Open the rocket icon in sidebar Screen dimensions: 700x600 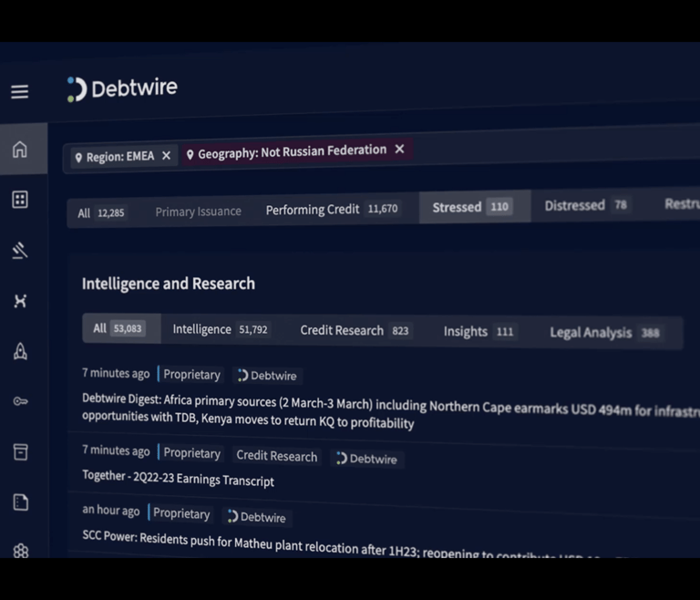tap(20, 351)
